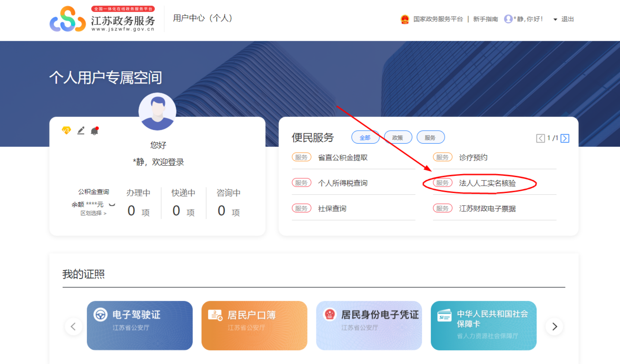Open 区划选择 region selector
This screenshot has height=364, width=620.
click(93, 213)
